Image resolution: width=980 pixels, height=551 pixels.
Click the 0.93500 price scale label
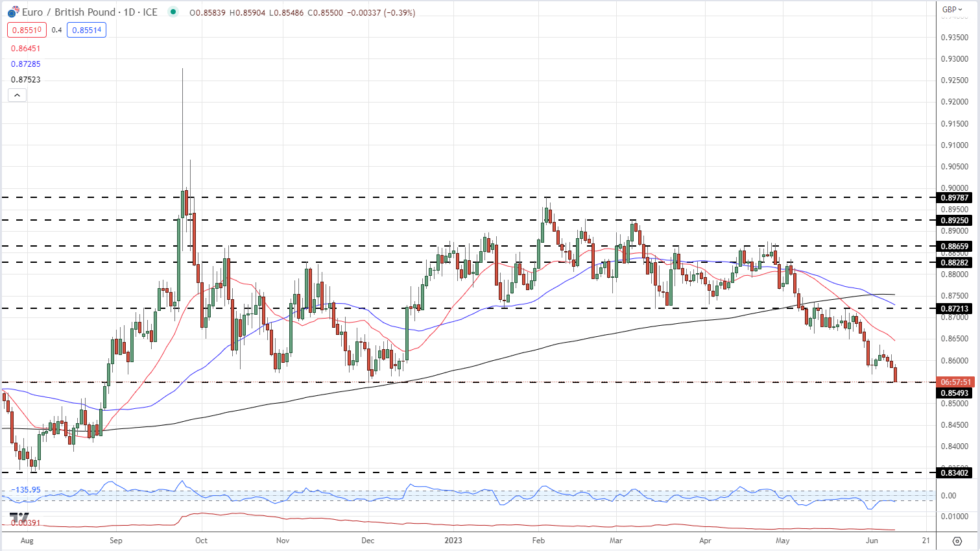[x=955, y=38]
